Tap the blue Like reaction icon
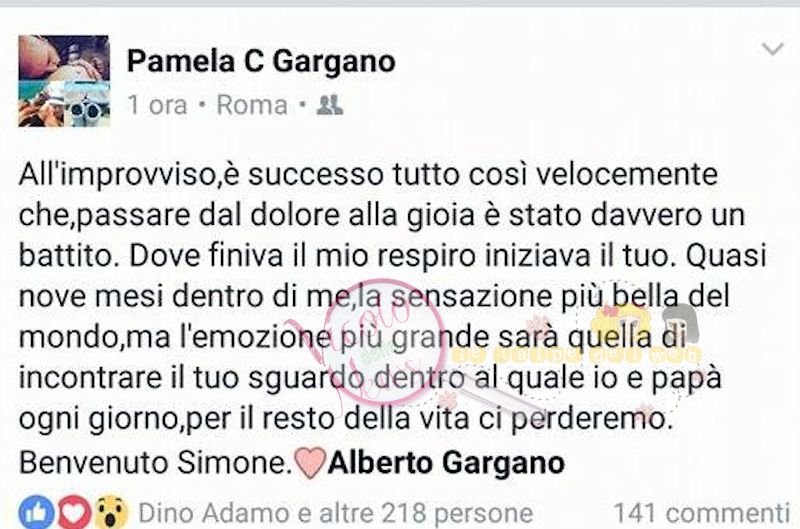Viewport: 800px width, 529px height. [37, 512]
